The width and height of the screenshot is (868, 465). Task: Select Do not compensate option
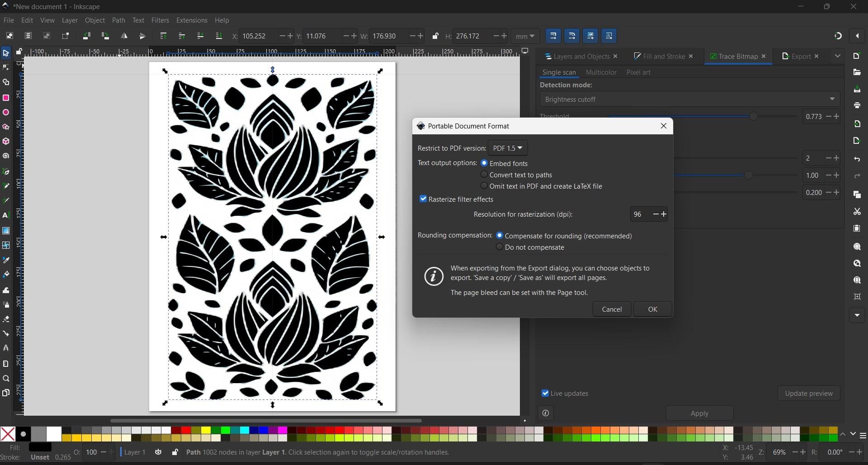click(500, 247)
